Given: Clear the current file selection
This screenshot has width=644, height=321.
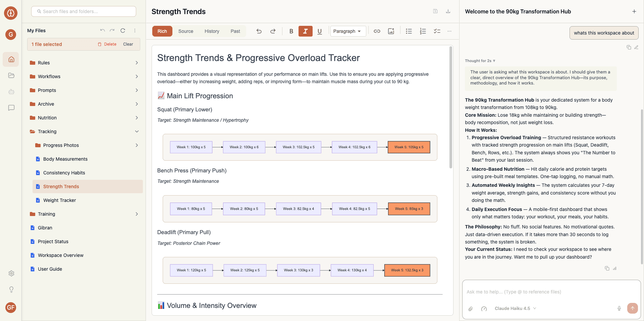Looking at the screenshot, I should [x=128, y=44].
